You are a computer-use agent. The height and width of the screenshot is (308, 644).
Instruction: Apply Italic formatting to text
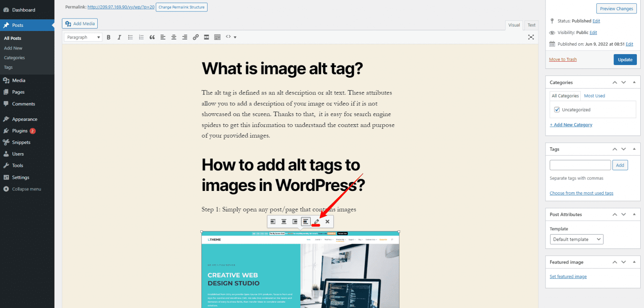pyautogui.click(x=119, y=37)
